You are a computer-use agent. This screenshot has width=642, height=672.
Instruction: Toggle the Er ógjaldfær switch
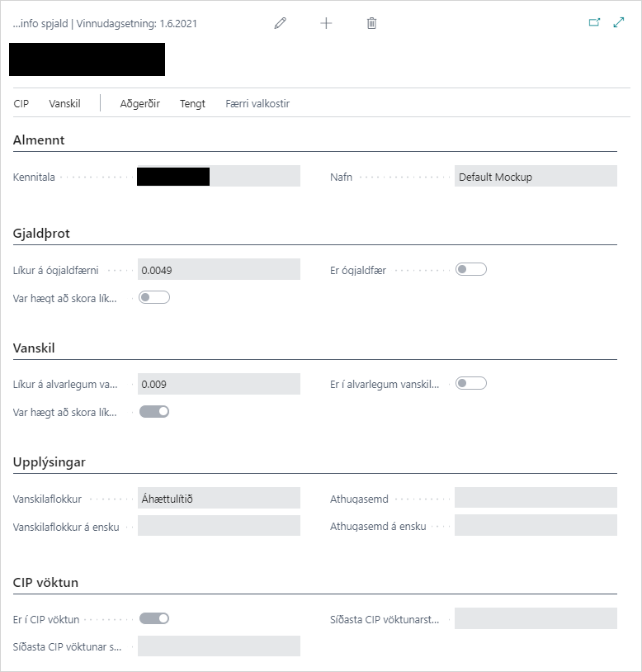(471, 269)
